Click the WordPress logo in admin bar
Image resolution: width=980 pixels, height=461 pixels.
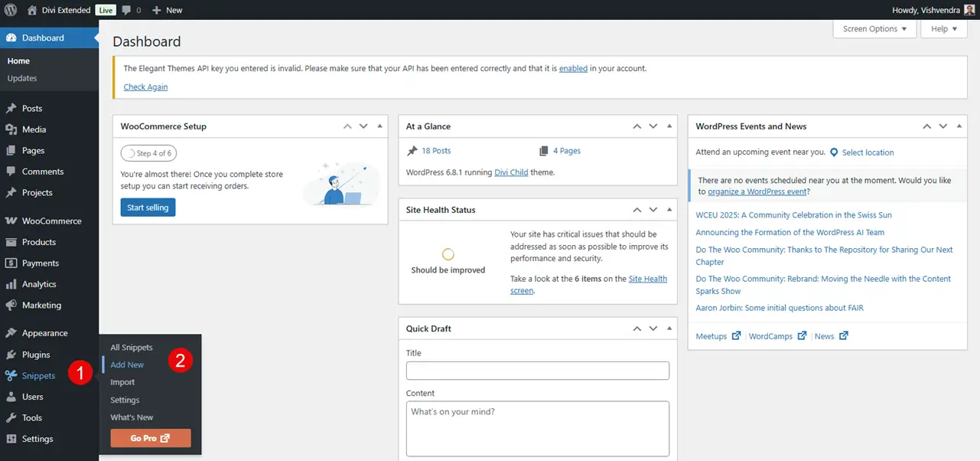coord(11,10)
